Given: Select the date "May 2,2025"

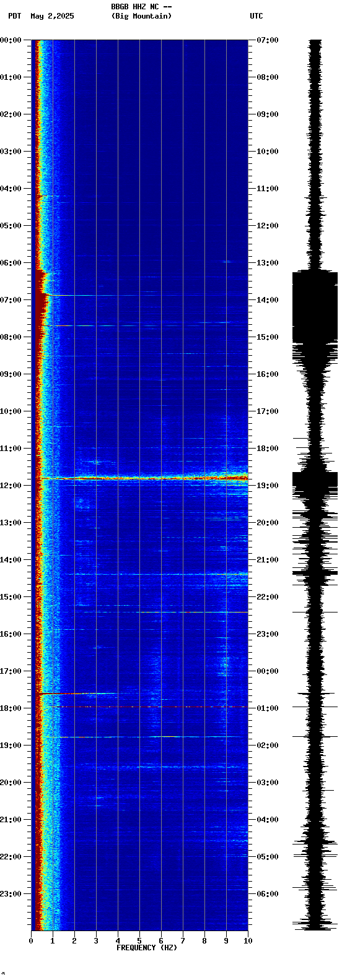Looking at the screenshot, I should (52, 16).
